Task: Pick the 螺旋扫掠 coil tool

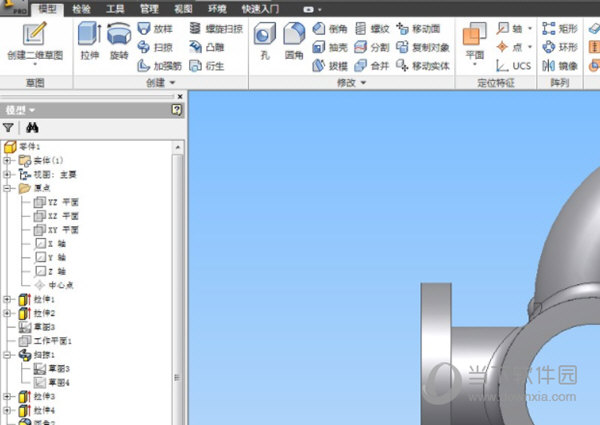Action: (216, 29)
